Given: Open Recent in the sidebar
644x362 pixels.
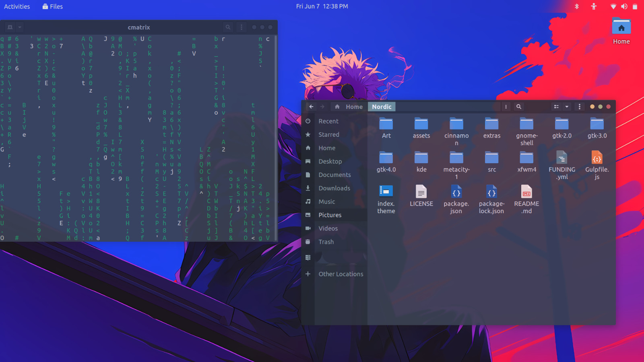Looking at the screenshot, I should [334, 121].
